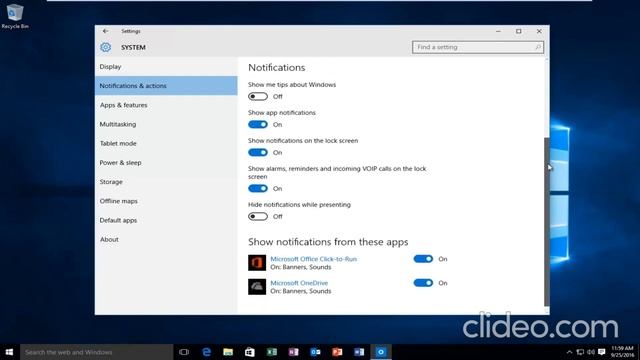Minimize the Settings window

point(498,31)
